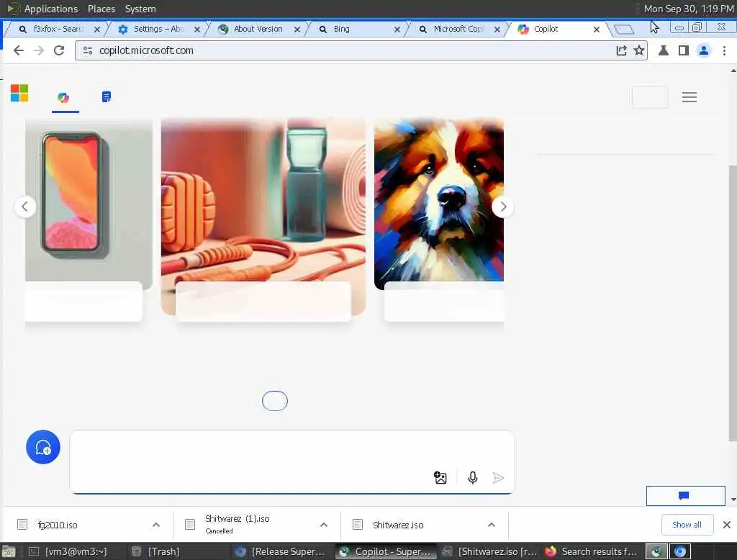This screenshot has height=560, width=737.
Task: Open the fitness gear image card
Action: pyautogui.click(x=263, y=216)
